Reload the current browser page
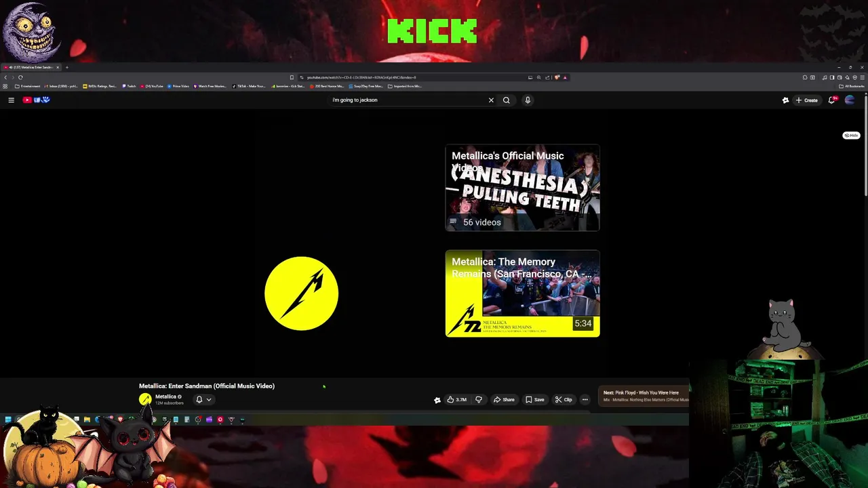This screenshot has width=868, height=488. coord(20,77)
